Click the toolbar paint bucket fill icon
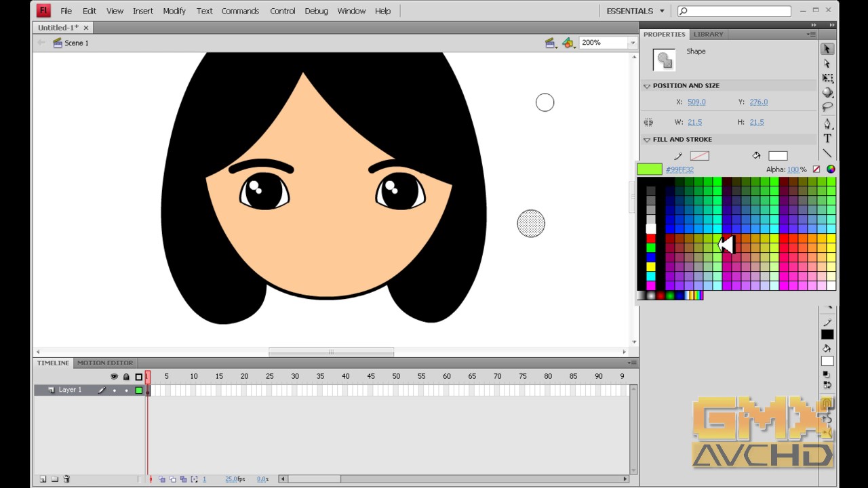Viewport: 868px width, 488px height. (x=827, y=348)
